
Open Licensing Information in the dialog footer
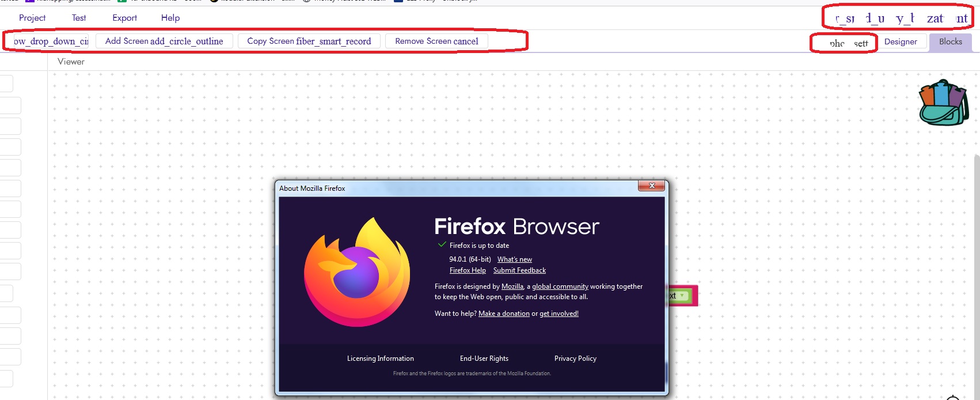pos(381,359)
